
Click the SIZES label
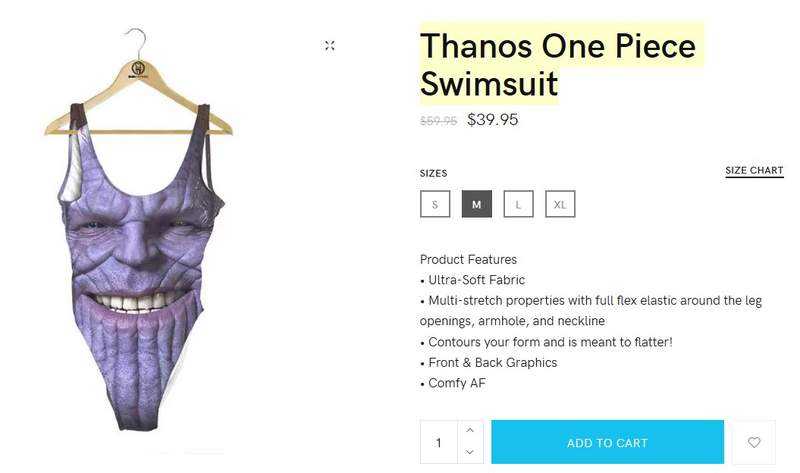(433, 173)
